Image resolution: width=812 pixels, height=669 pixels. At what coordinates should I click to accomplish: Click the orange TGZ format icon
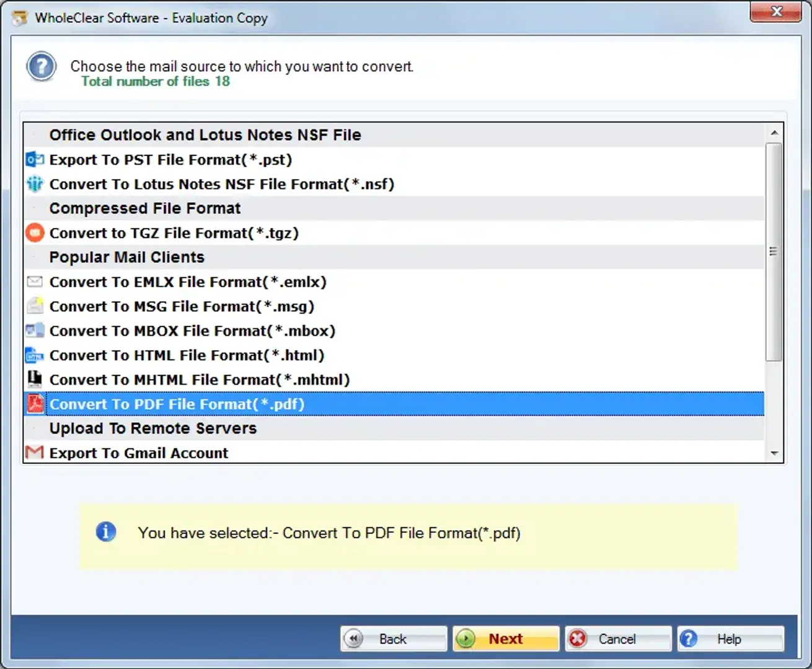coord(35,233)
